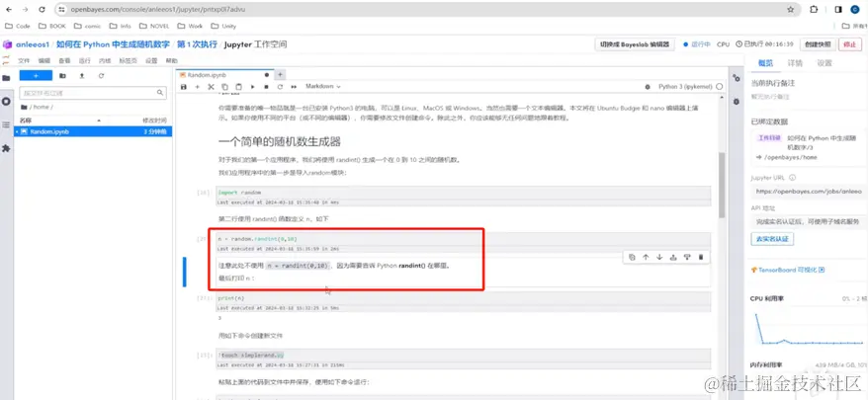Move the active cell down

pyautogui.click(x=659, y=257)
